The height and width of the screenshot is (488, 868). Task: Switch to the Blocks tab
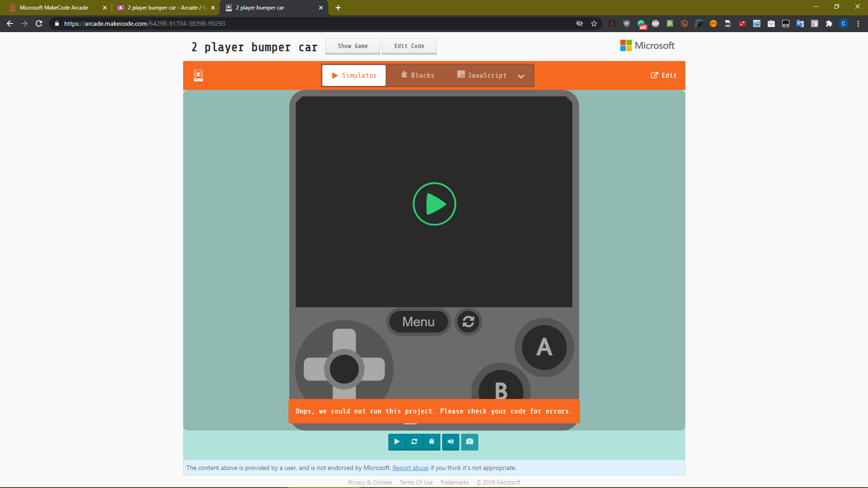pyautogui.click(x=418, y=75)
